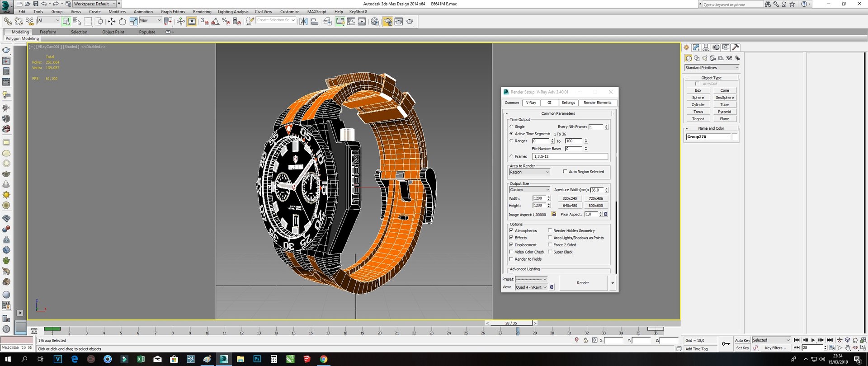868x366 pixels.
Task: Toggle the Angle Snap icon
Action: tap(216, 21)
